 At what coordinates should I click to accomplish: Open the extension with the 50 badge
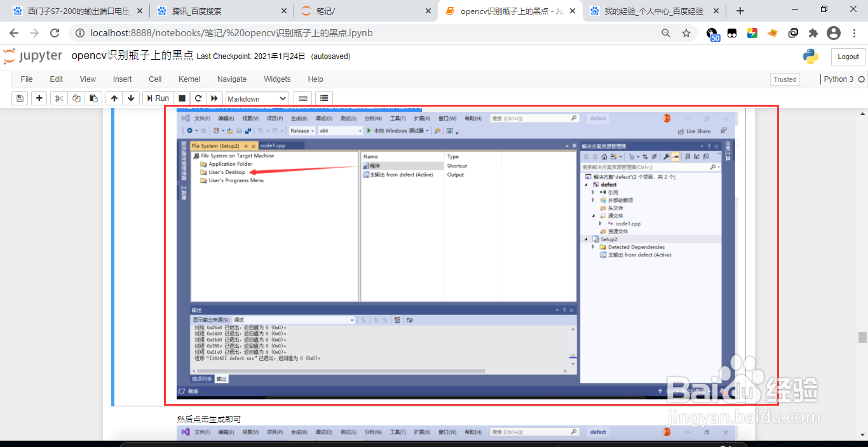[x=712, y=34]
